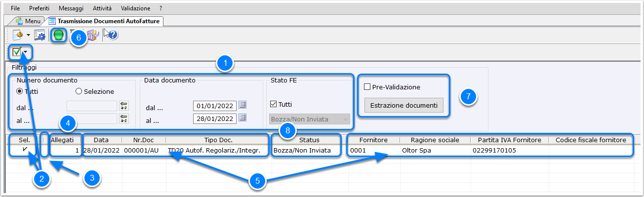Screen dimensions: 644x197
Task: Switch to the Menu tab
Action: [29, 21]
